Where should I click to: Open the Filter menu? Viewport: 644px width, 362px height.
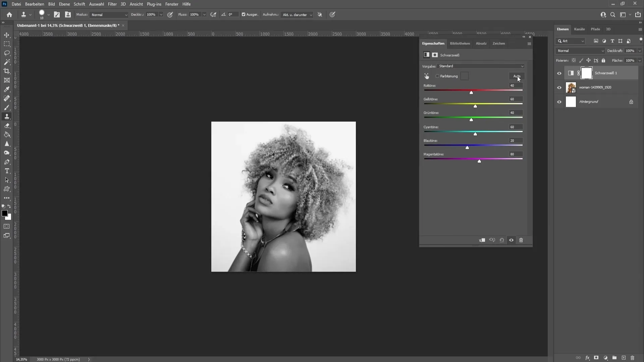112,4
